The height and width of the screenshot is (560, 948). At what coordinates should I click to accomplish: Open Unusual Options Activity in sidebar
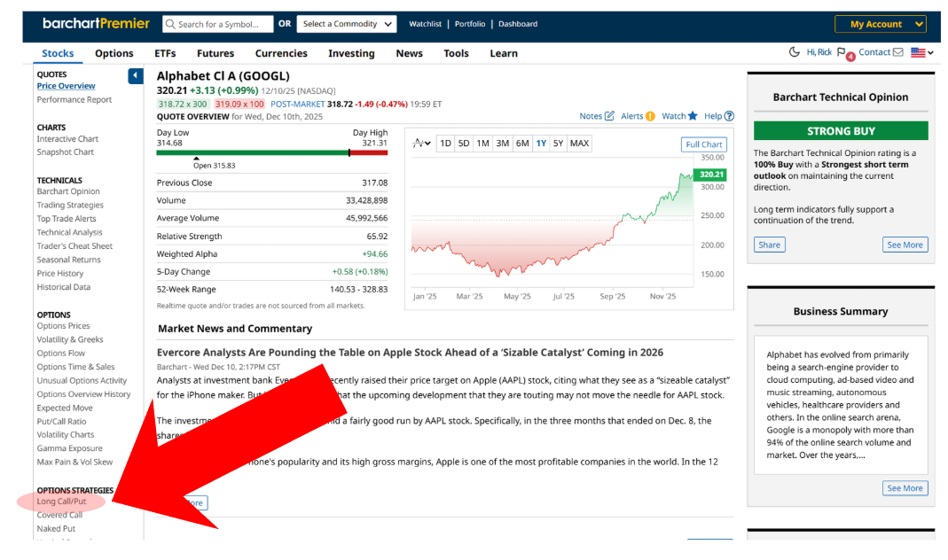pos(82,381)
